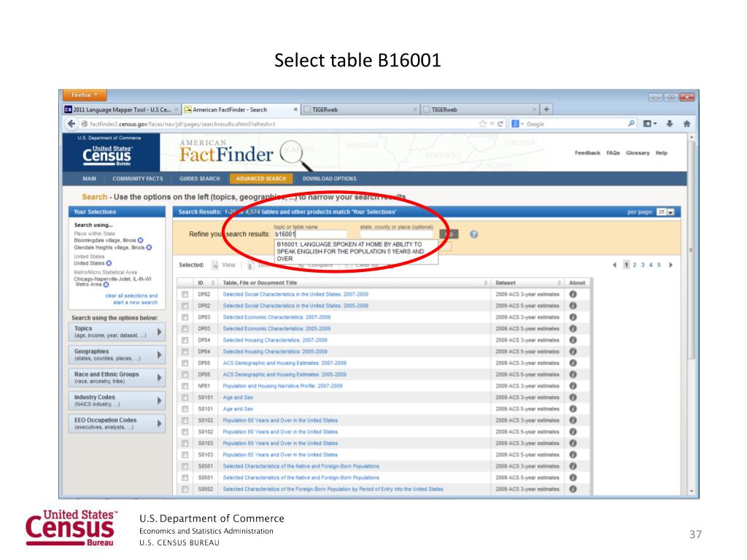Open info icon for DP03 2005-2009 row

pyautogui.click(x=573, y=329)
